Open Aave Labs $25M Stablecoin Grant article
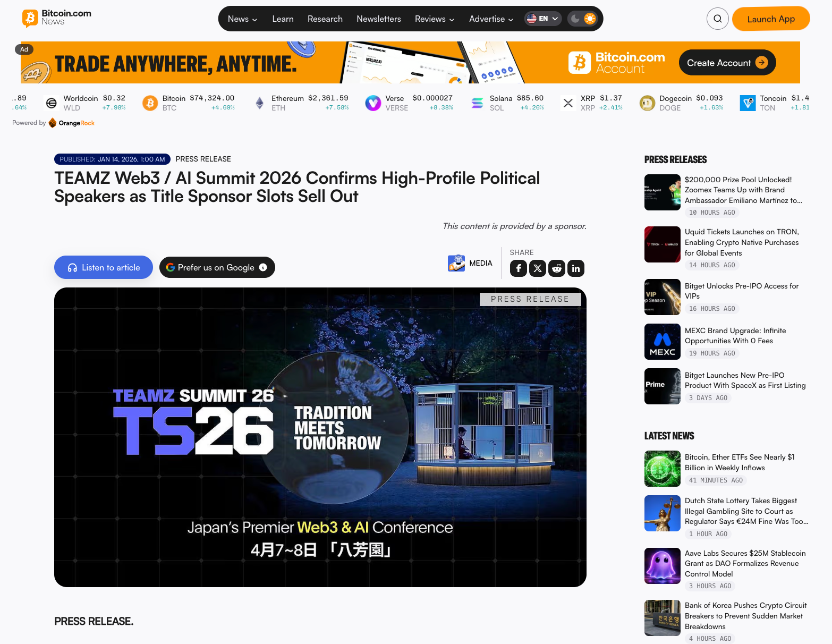 click(x=745, y=563)
